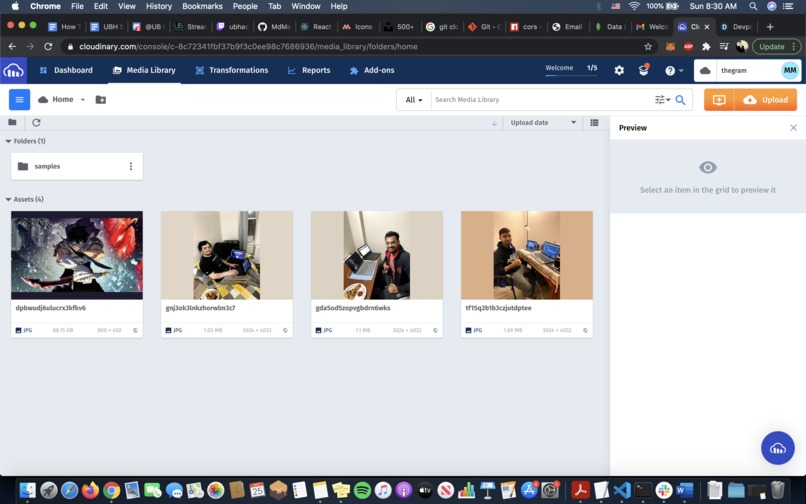Click the Chrome address bar URL
This screenshot has height=504, width=806.
coord(248,46)
